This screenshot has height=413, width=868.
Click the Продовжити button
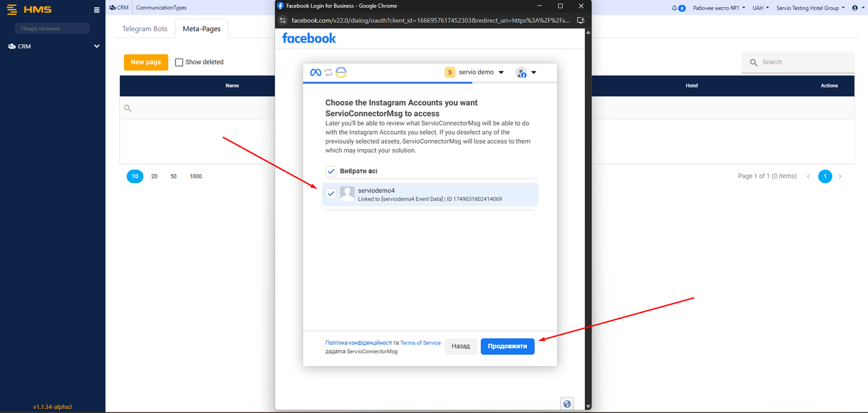[507, 346]
